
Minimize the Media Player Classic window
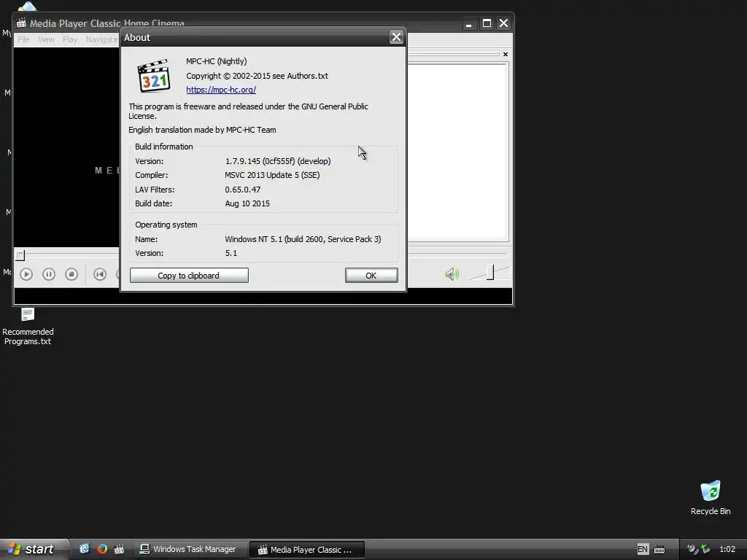tap(469, 23)
